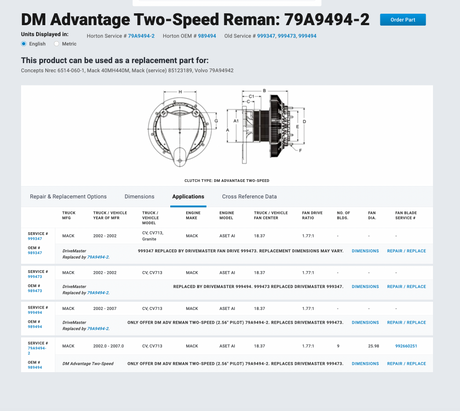The width and height of the screenshot is (460, 411).
Task: Click fan blade service number 992660251
Action: pyautogui.click(x=406, y=346)
